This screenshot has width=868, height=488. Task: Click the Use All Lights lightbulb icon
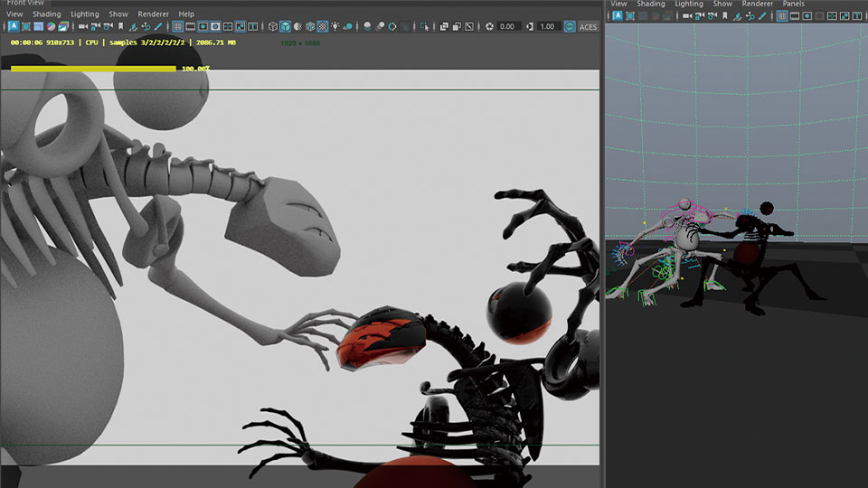335,27
